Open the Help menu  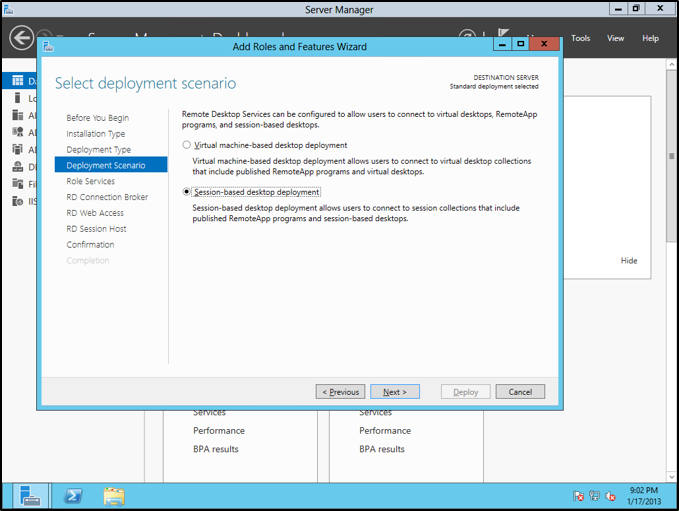point(650,39)
